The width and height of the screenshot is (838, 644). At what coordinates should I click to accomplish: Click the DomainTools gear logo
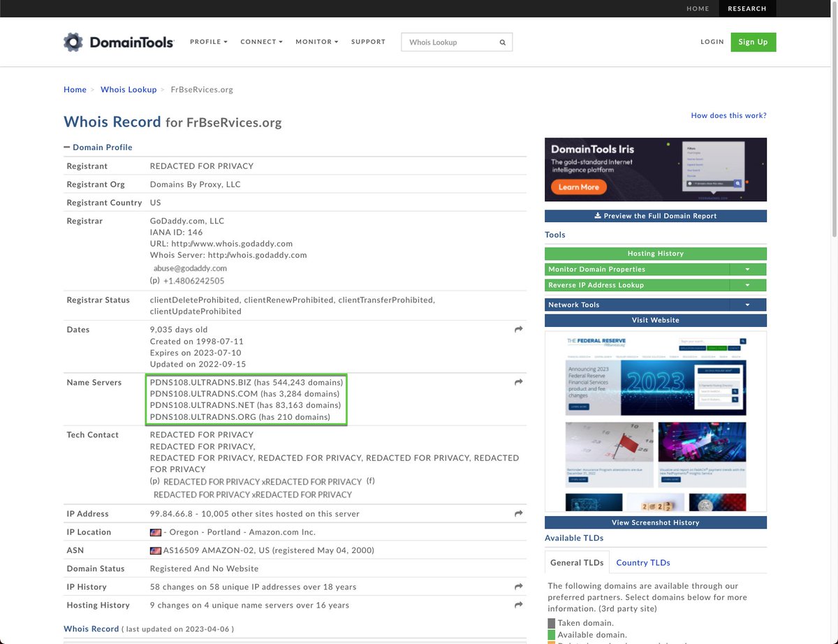point(73,42)
